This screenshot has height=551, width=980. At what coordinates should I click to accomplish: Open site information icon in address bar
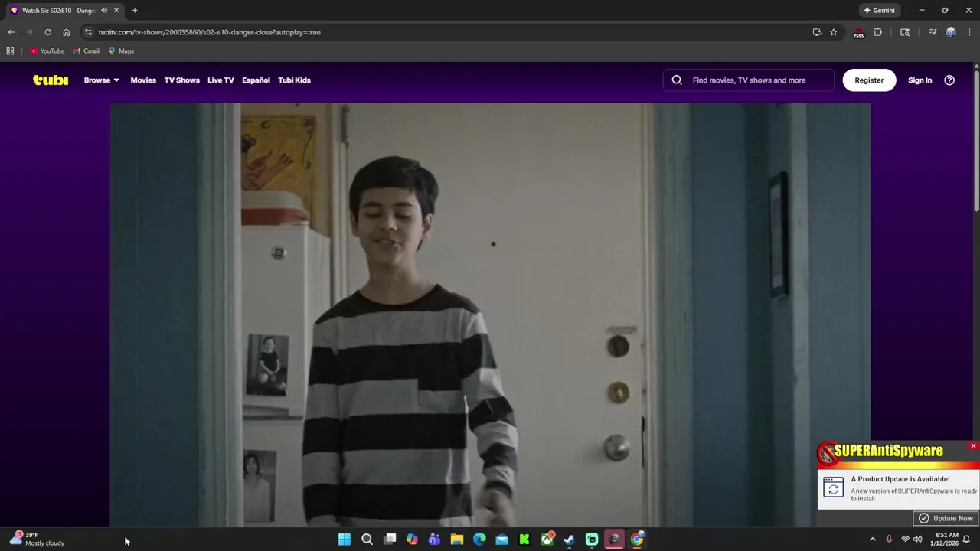coord(88,32)
